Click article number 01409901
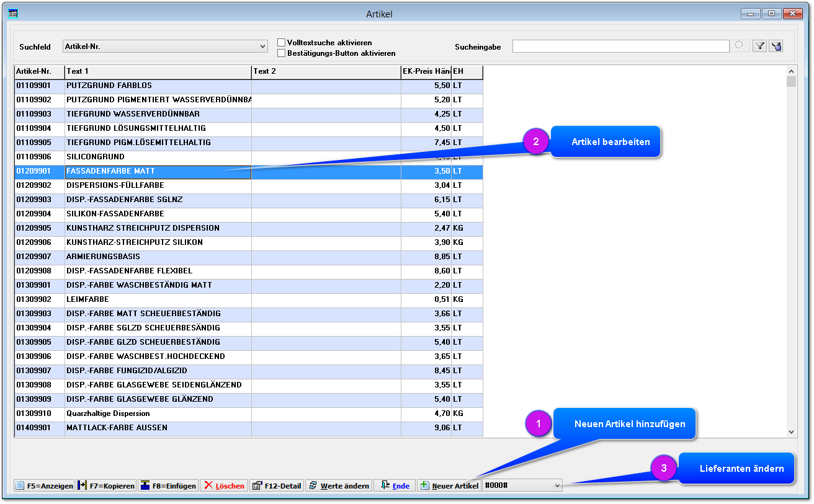The image size is (814, 504). 34,428
